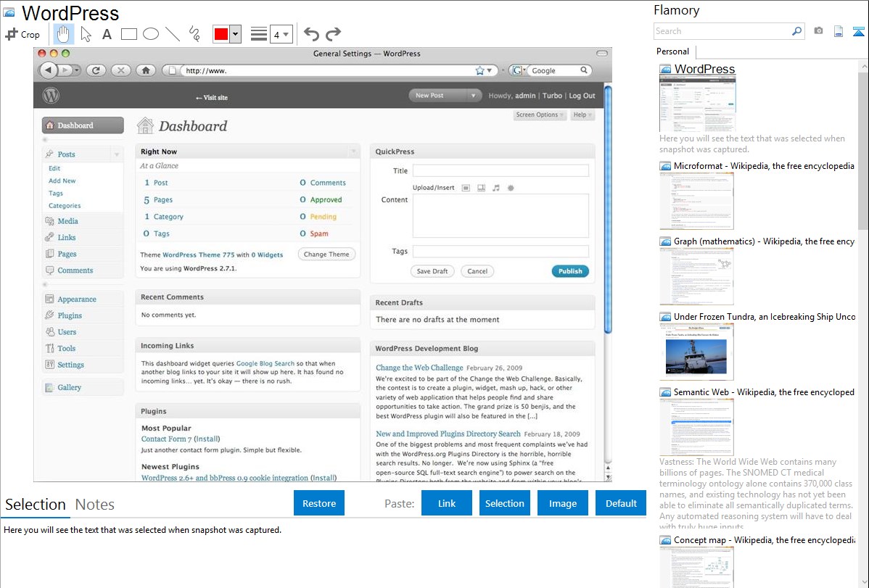Click the add image upload icon
This screenshot has height=588, width=869.
[x=466, y=188]
